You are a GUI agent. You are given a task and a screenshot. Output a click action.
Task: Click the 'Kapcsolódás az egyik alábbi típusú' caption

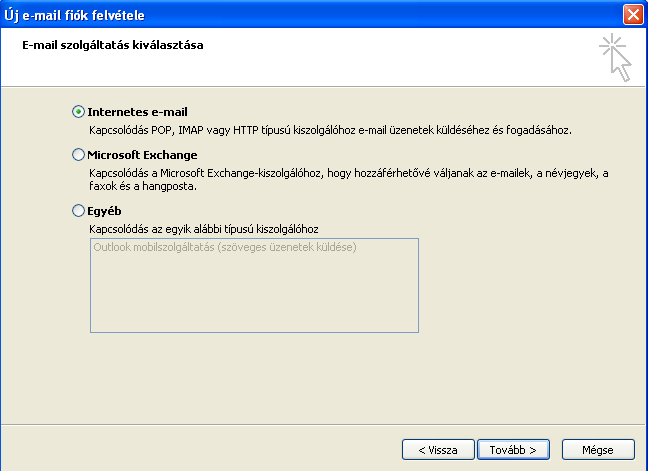click(x=204, y=229)
